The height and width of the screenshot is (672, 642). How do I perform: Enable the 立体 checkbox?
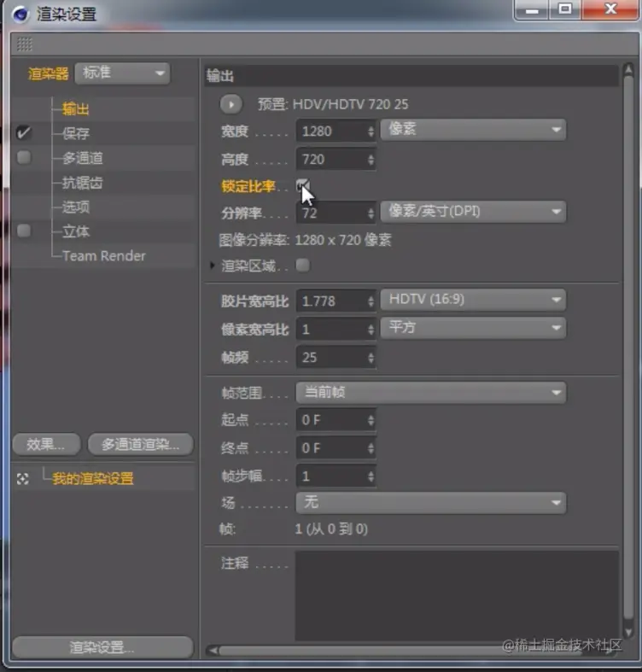pos(24,231)
